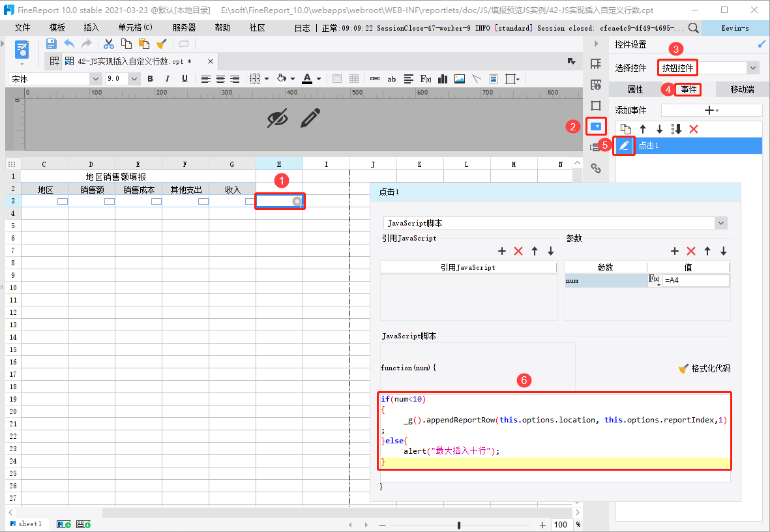The height and width of the screenshot is (532, 770).
Task: Click the Insert image icon
Action: 460,79
